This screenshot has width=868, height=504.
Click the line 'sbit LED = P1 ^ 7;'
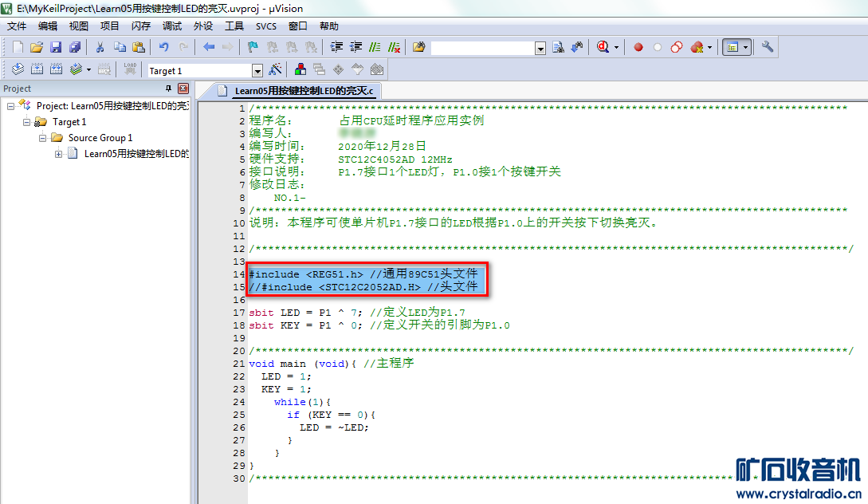[305, 313]
